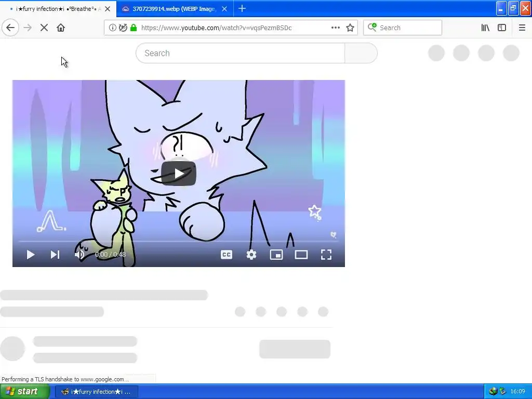Viewport: 532px width, 399px height.
Task: Open a new browser tab
Action: tap(242, 9)
